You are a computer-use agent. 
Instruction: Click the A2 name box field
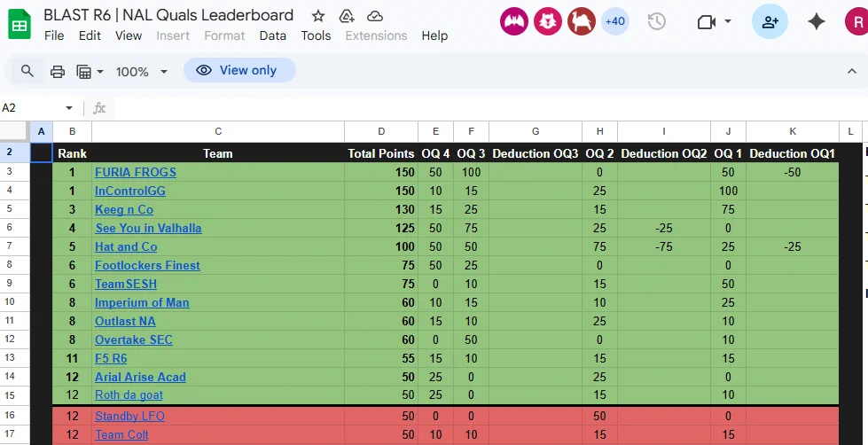30,108
